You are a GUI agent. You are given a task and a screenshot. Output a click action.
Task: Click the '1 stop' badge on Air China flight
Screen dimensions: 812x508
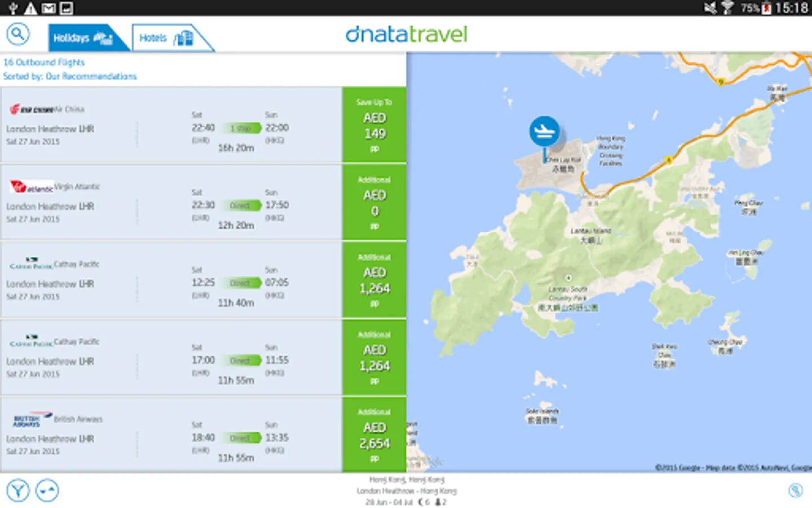coord(241,128)
